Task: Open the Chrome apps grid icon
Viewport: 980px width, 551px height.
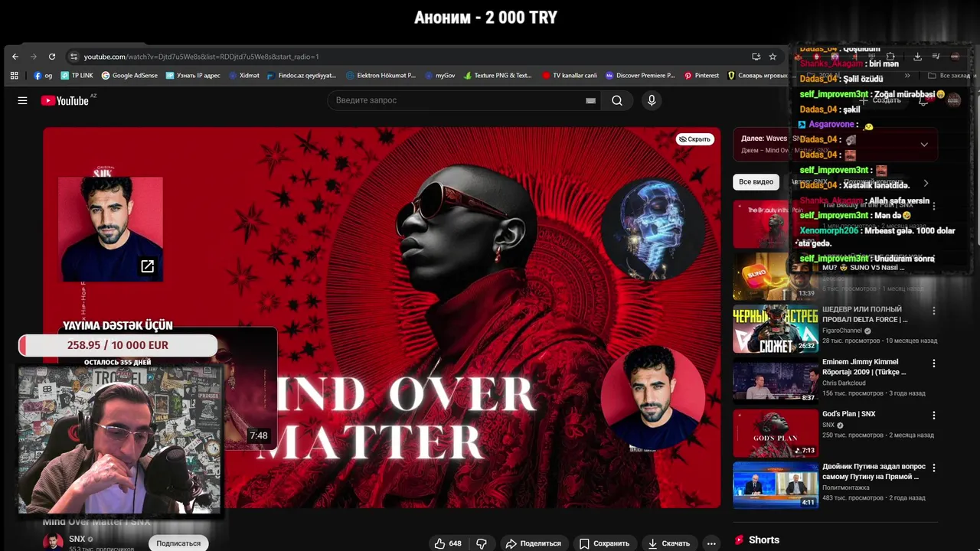Action: tap(14, 76)
